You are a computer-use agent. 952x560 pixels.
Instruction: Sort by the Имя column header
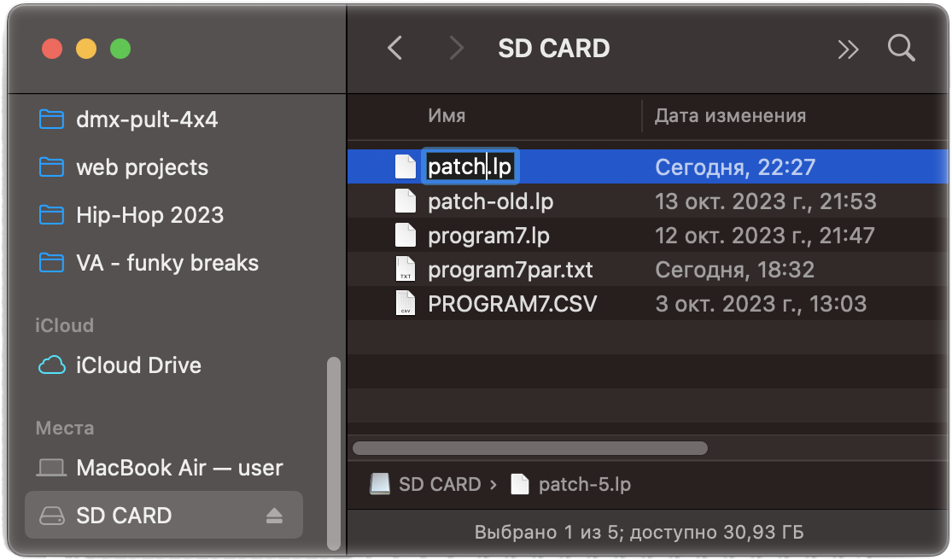(x=447, y=116)
